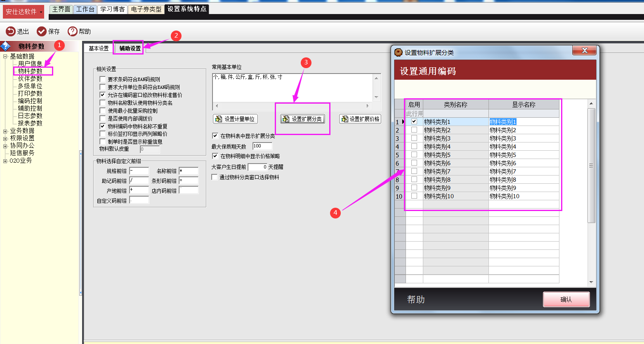Expand the 业务数据 tree node
This screenshot has height=344, width=644.
point(5,131)
